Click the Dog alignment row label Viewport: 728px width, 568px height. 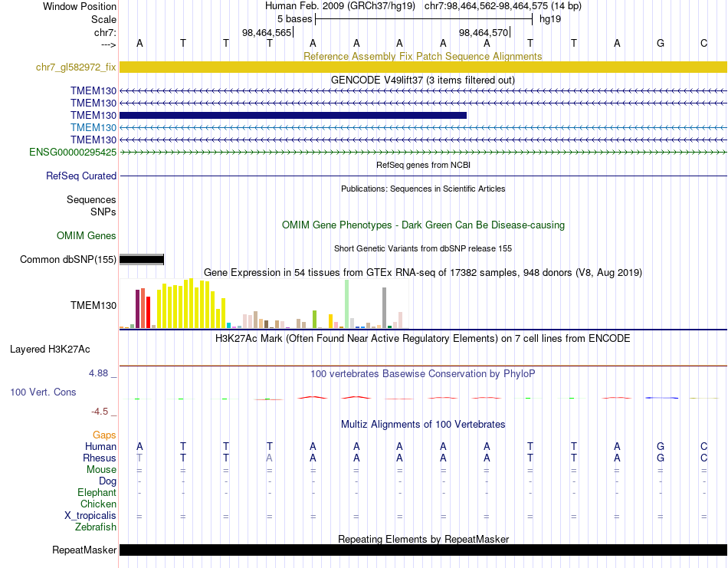[107, 481]
